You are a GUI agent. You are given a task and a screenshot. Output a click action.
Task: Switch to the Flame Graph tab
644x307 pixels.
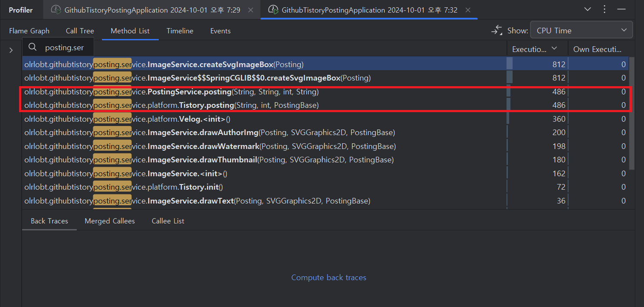pyautogui.click(x=29, y=31)
